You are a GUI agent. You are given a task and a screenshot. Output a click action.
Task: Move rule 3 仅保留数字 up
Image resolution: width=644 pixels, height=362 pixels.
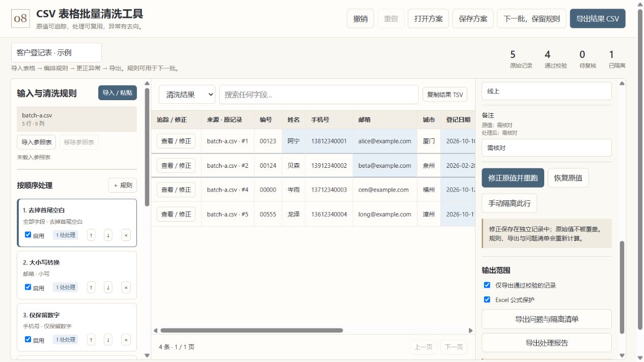click(91, 340)
